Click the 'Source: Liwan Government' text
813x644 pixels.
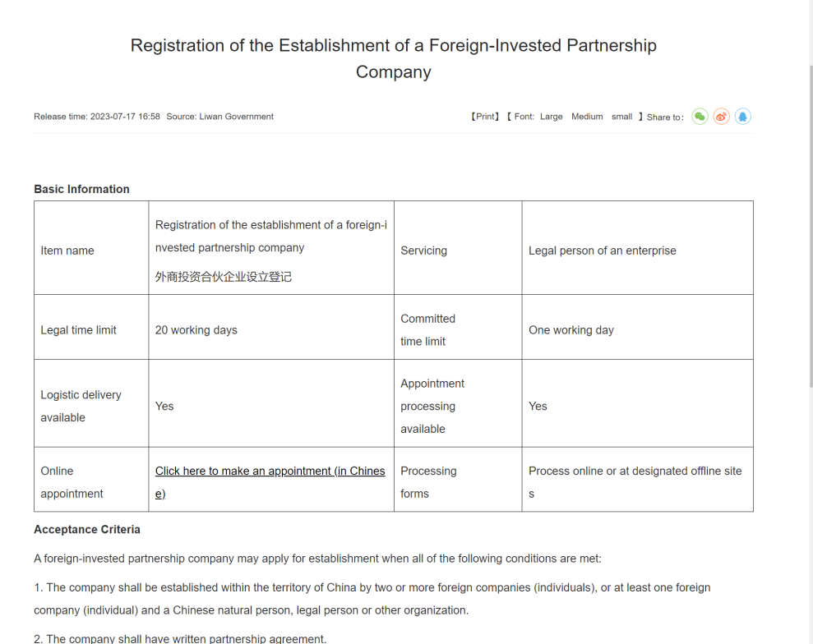(x=219, y=117)
